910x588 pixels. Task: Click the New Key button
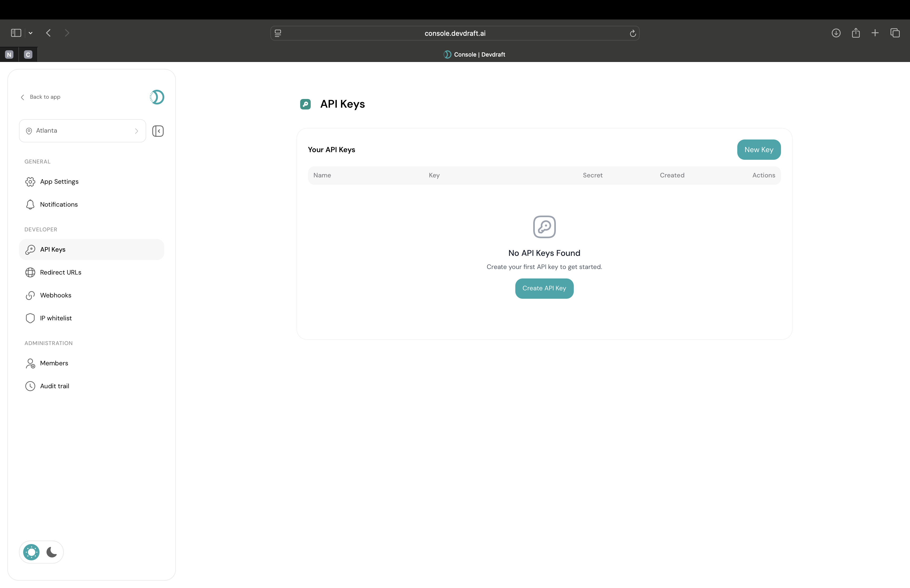point(759,150)
